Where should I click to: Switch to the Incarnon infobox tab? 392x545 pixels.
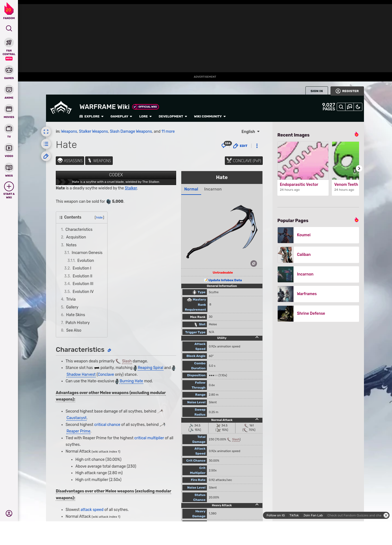point(213,189)
